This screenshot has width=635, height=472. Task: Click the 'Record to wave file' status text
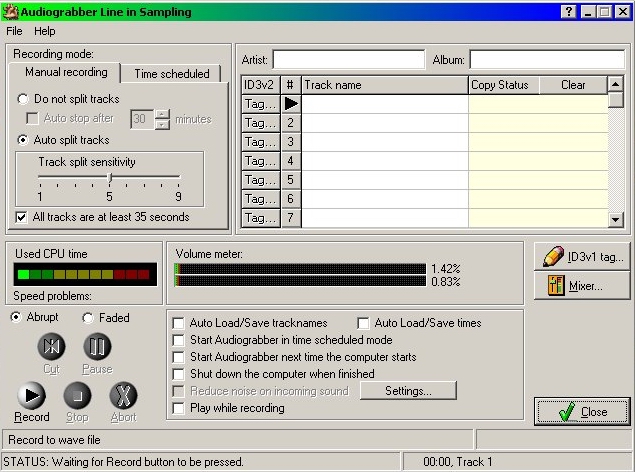[54, 440]
